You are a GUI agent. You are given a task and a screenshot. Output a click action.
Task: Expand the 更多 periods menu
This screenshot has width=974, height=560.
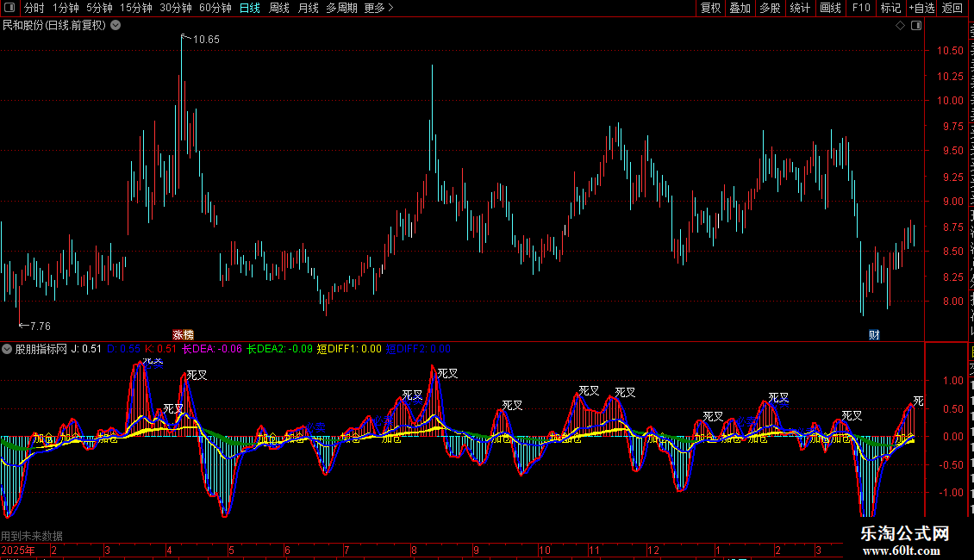[378, 8]
